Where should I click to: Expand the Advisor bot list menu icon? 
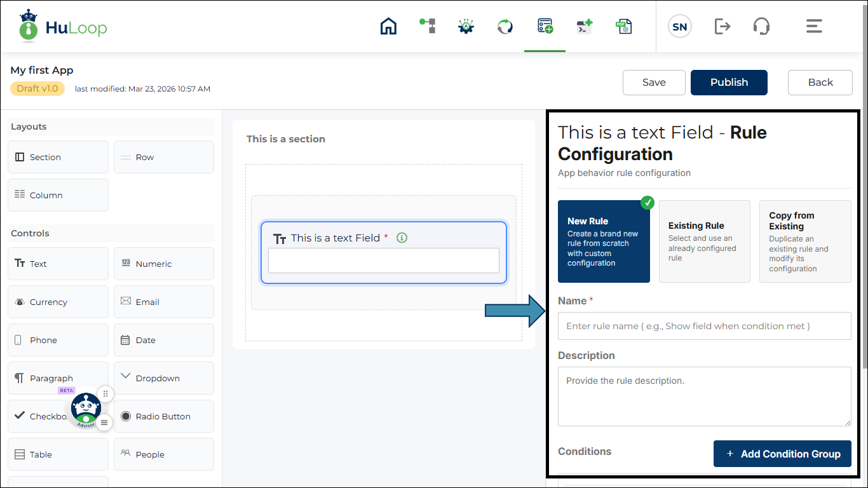105,423
